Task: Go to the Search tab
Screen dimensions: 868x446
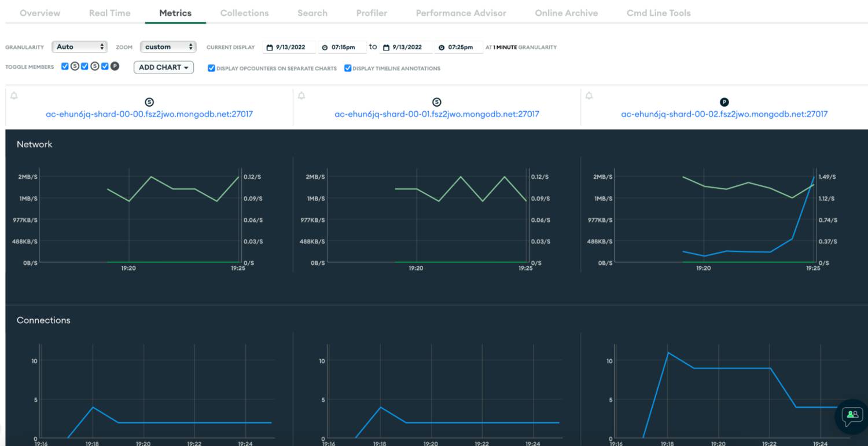Action: point(312,13)
